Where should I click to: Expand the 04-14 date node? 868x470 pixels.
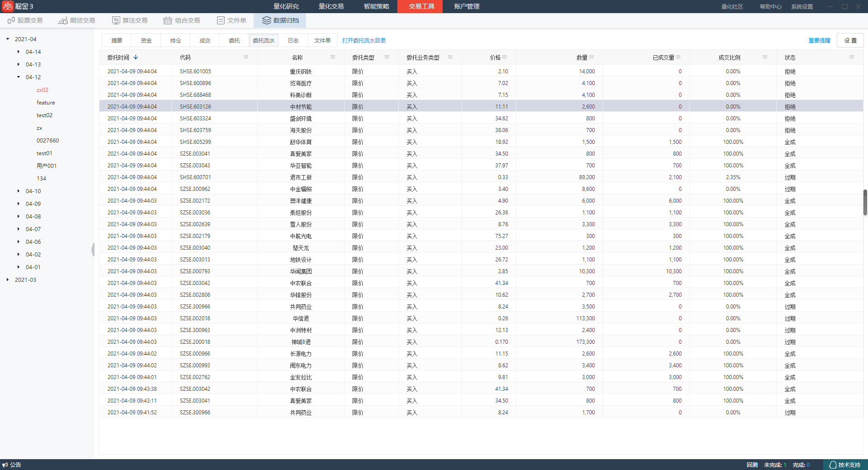(19, 52)
